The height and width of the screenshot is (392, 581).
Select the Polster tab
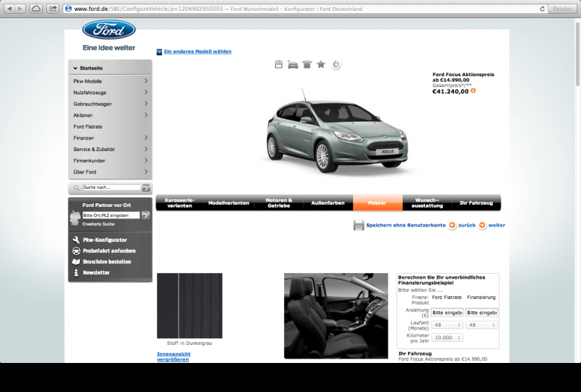click(x=378, y=203)
